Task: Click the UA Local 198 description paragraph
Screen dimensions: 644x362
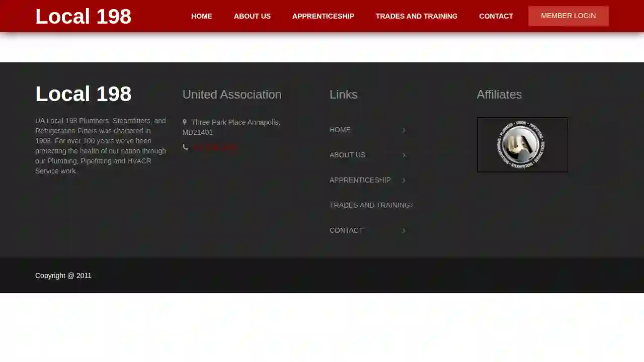Action: click(x=101, y=146)
